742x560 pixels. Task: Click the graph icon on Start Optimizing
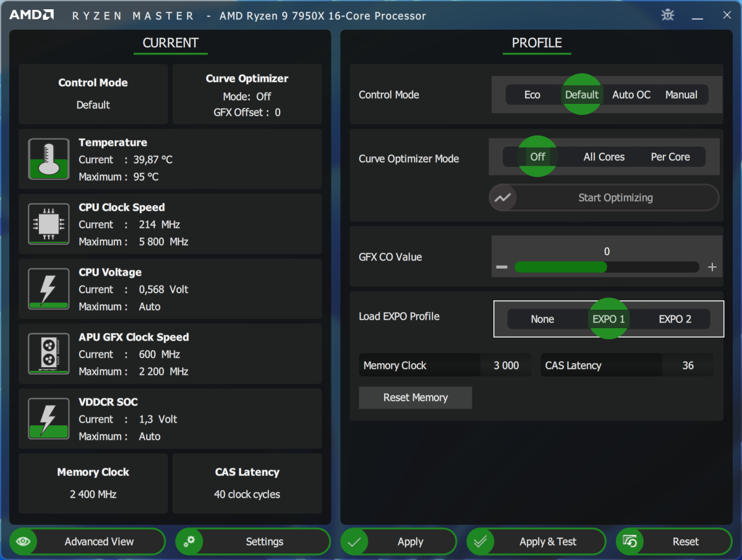pos(503,198)
